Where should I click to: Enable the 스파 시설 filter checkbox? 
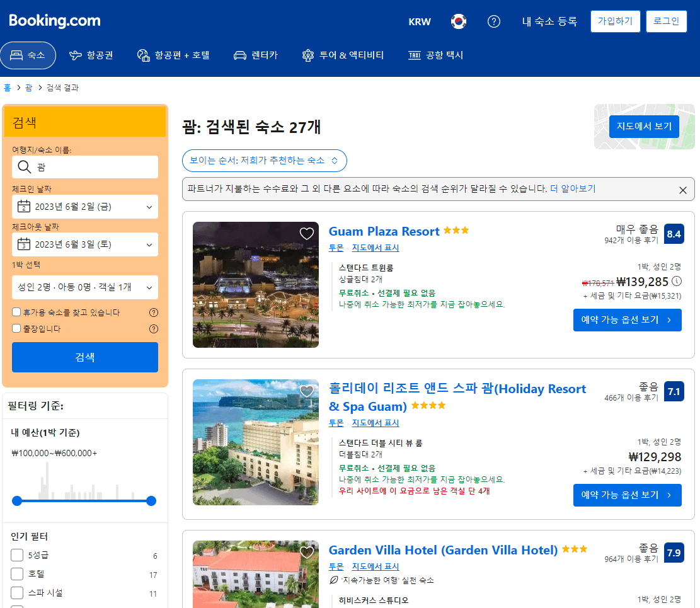17,593
